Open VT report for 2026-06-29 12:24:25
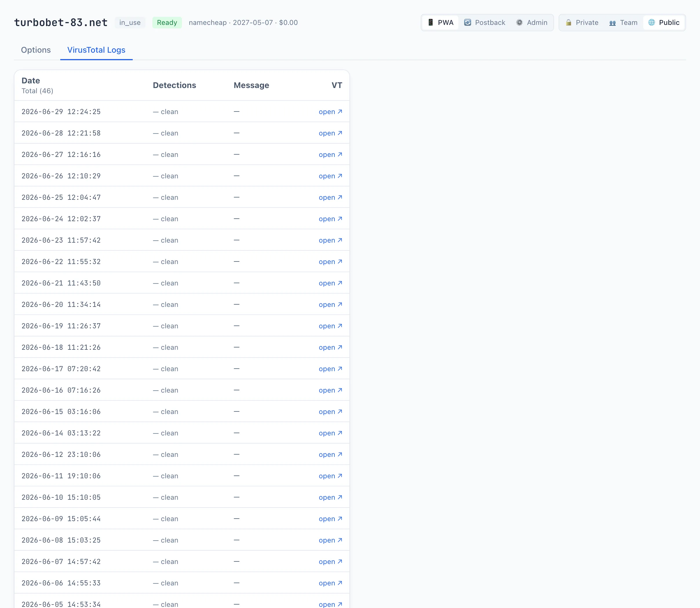700x608 pixels. (330, 112)
